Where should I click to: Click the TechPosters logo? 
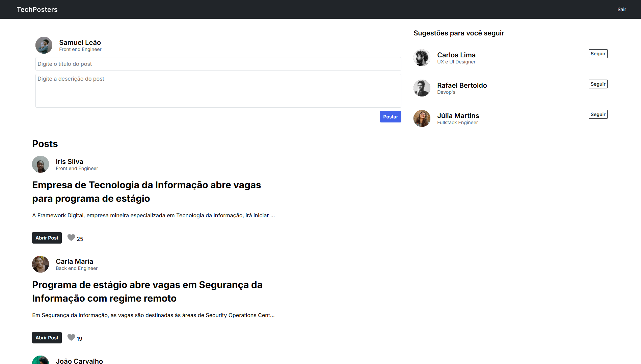(x=37, y=9)
